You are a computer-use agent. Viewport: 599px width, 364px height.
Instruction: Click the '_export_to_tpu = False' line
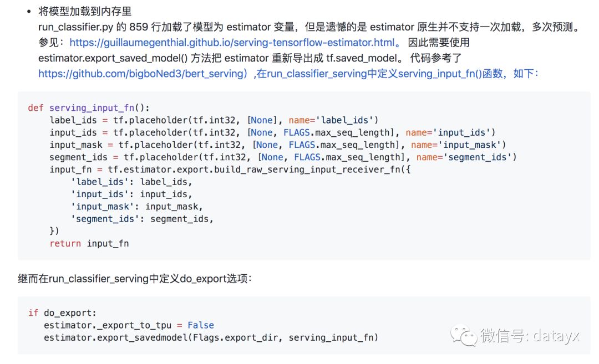coord(129,325)
